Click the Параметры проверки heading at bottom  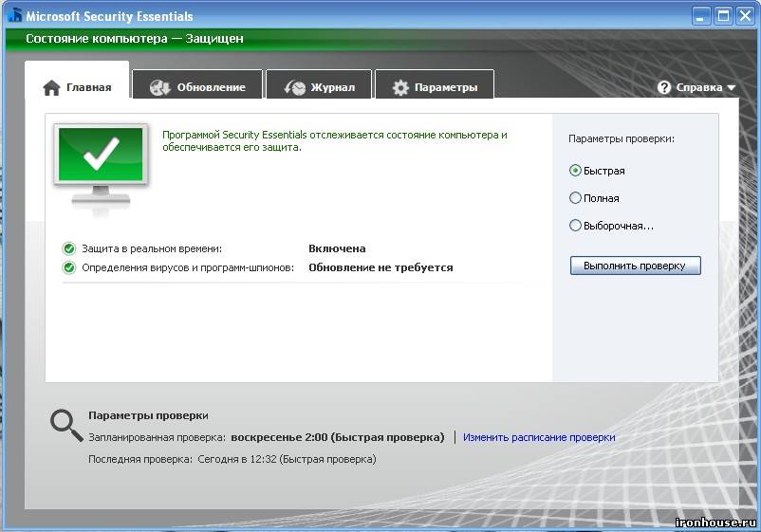coord(148,415)
